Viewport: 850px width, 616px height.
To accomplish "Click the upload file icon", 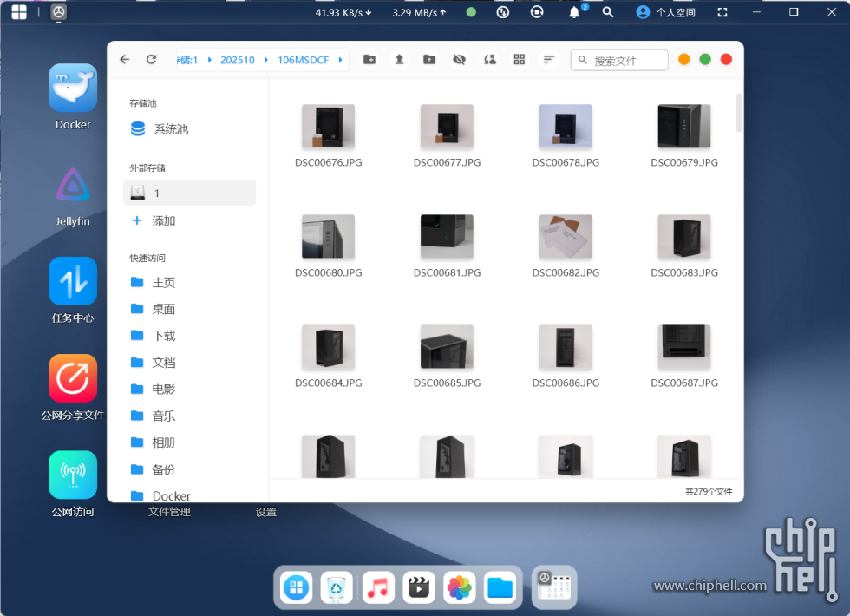I will [x=399, y=60].
